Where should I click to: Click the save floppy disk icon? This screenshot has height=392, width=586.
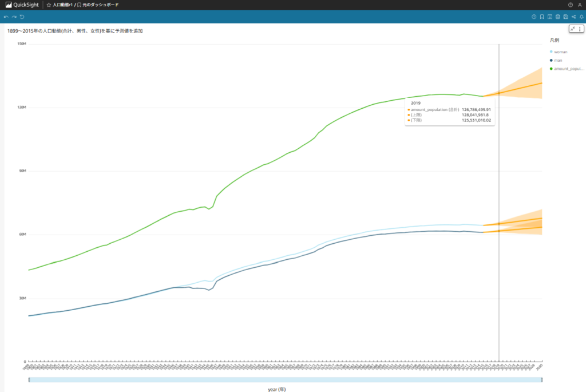coord(565,17)
